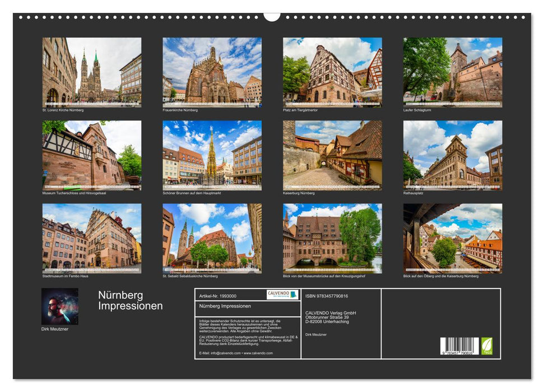
Task: Click the blue CALVENDO flag emblem
Action: tap(295, 294)
